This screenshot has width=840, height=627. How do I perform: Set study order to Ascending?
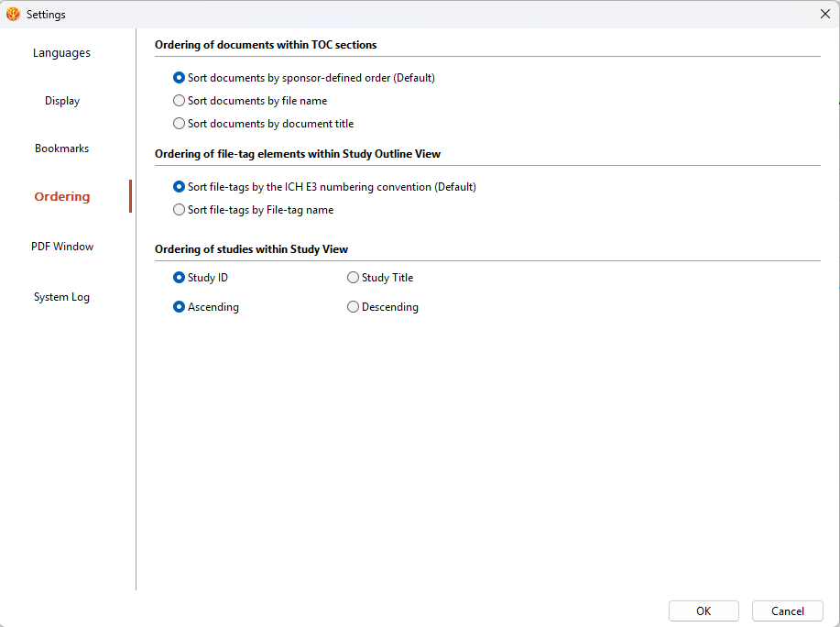click(x=206, y=307)
